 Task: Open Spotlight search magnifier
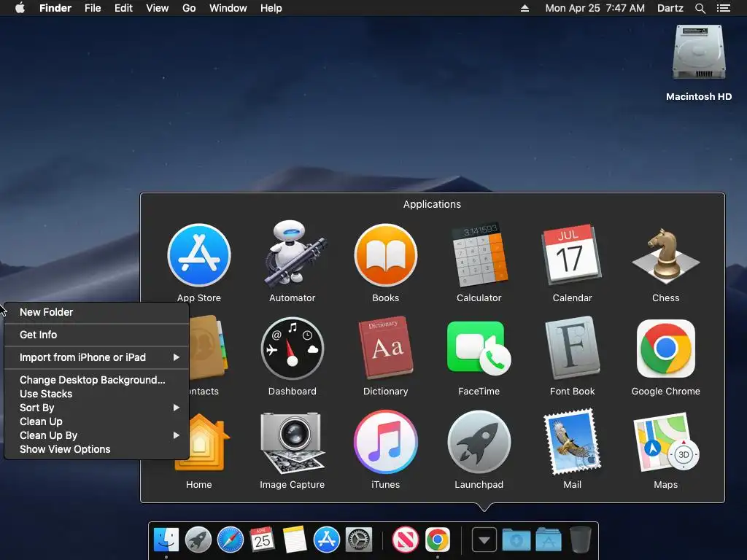[x=700, y=8]
